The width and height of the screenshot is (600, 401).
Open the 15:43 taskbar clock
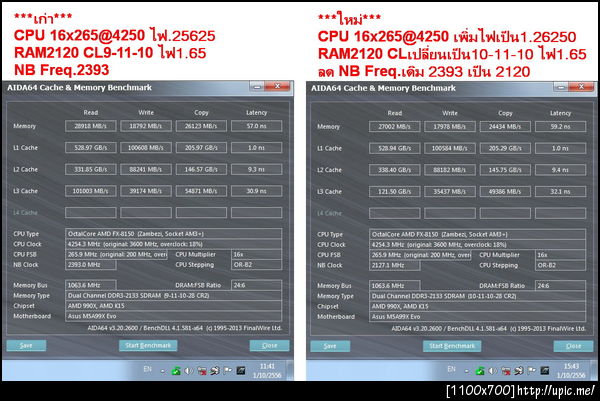coord(571,371)
